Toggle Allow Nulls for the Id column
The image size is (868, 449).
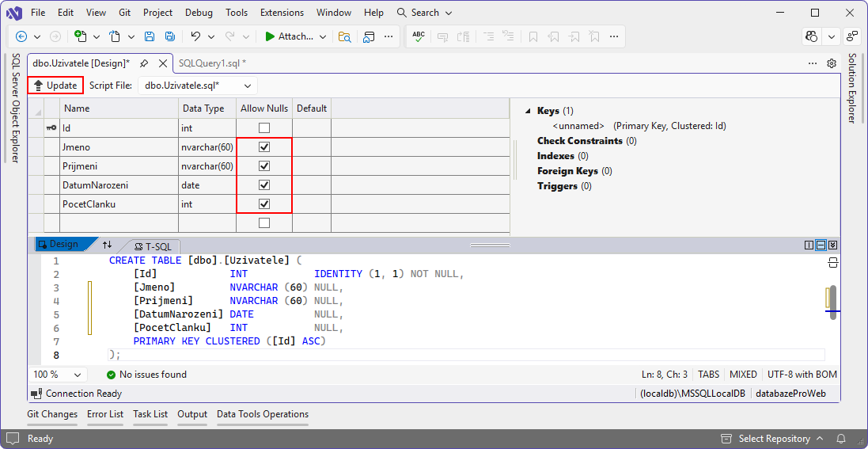(x=264, y=128)
